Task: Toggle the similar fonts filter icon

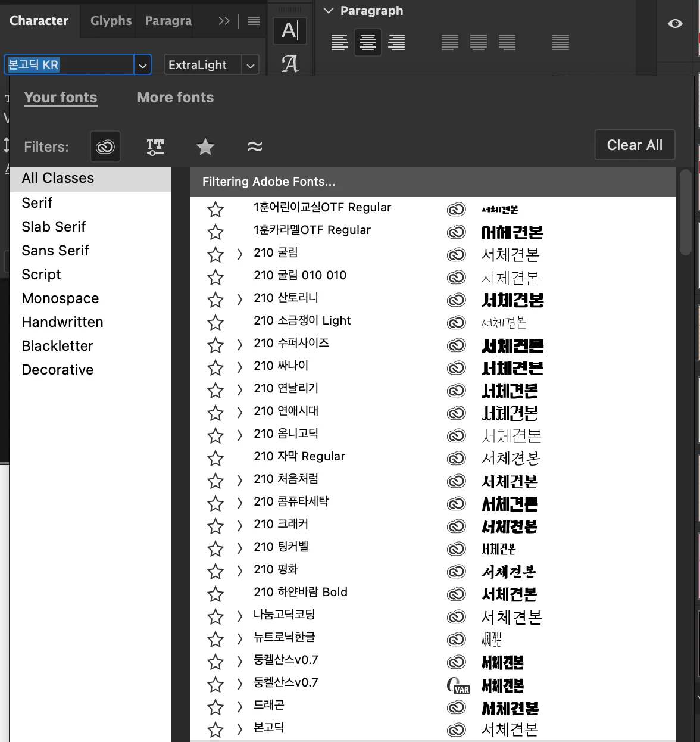Action: (255, 146)
